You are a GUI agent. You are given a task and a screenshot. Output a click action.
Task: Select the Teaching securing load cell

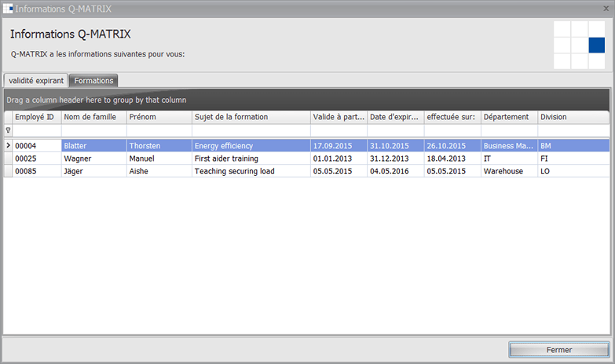250,171
